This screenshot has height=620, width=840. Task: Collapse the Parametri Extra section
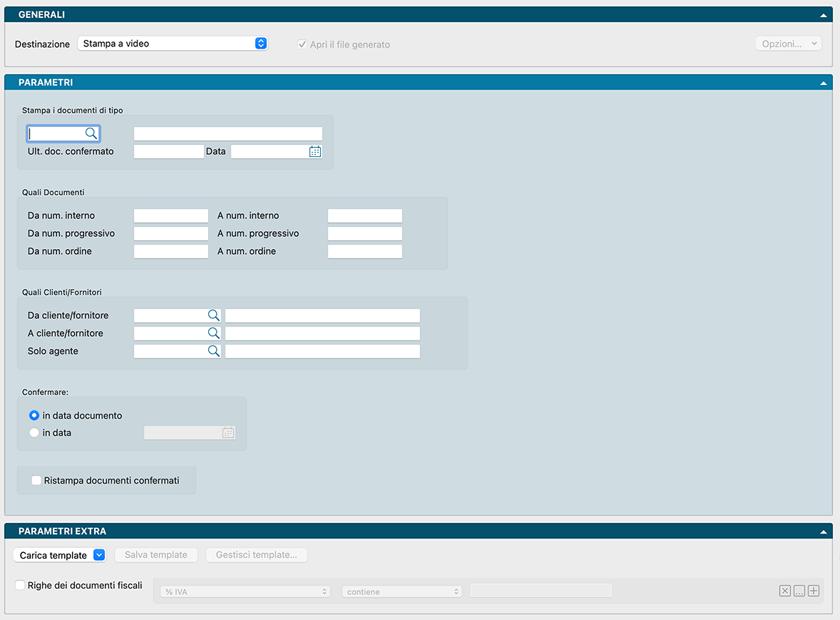824,532
